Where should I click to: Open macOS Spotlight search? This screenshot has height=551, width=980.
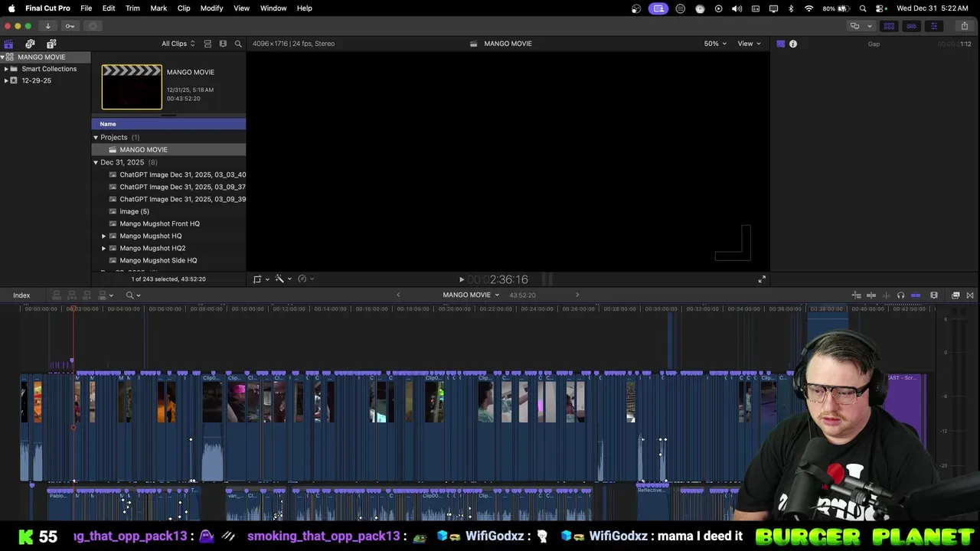click(x=863, y=8)
